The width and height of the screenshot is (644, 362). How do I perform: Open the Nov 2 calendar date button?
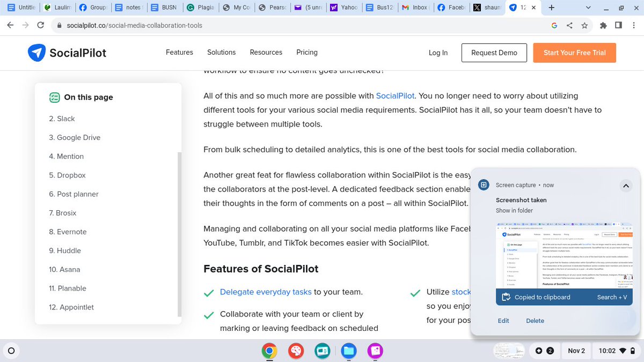(x=576, y=351)
